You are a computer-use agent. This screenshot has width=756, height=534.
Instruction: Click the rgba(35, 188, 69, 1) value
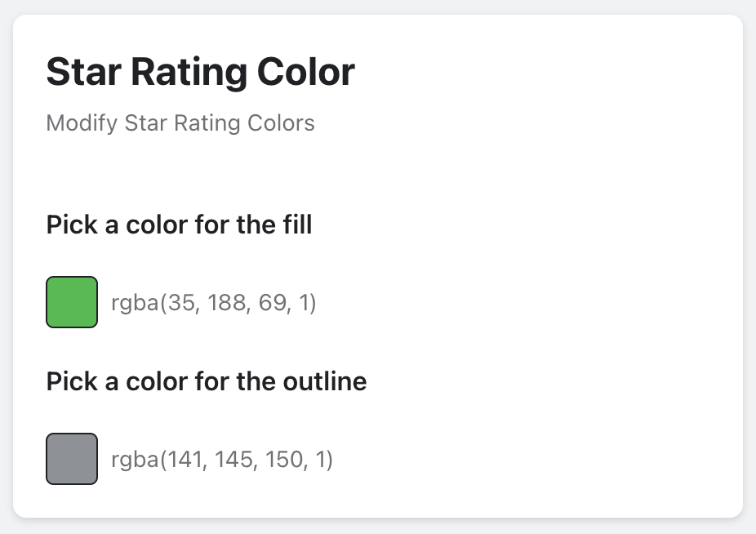point(213,303)
